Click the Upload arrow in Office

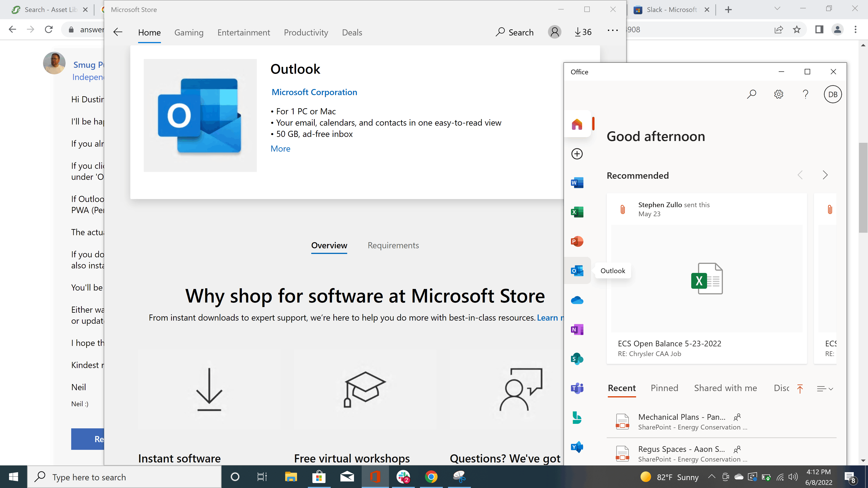(800, 389)
